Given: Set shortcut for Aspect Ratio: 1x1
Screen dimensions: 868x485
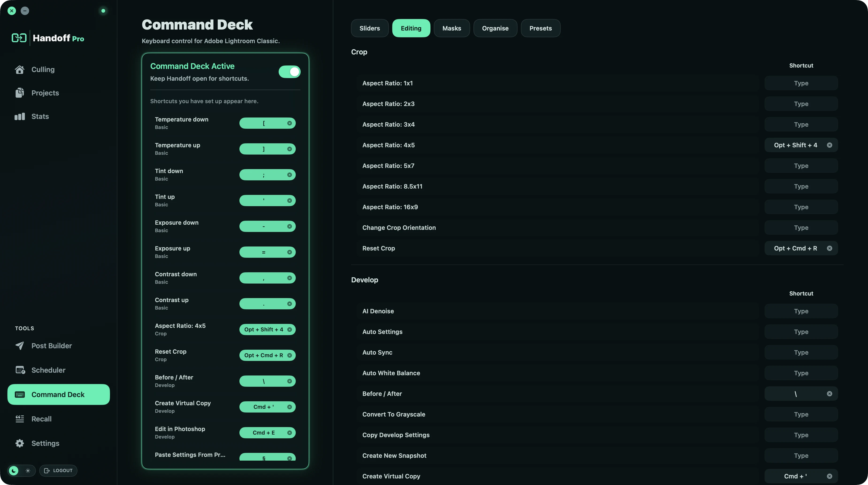Looking at the screenshot, I should tap(801, 83).
